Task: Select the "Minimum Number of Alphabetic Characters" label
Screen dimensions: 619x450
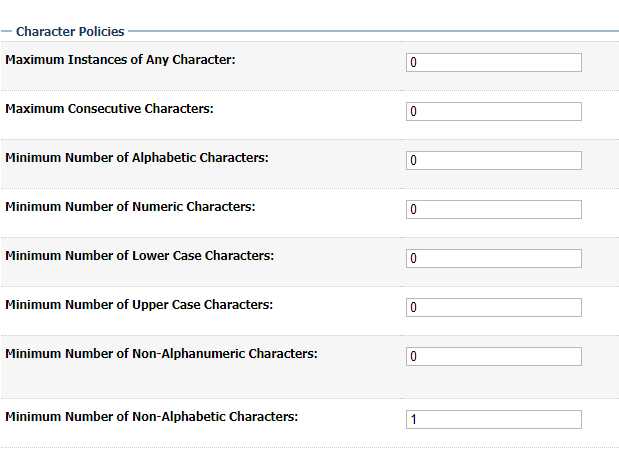Action: coord(137,158)
